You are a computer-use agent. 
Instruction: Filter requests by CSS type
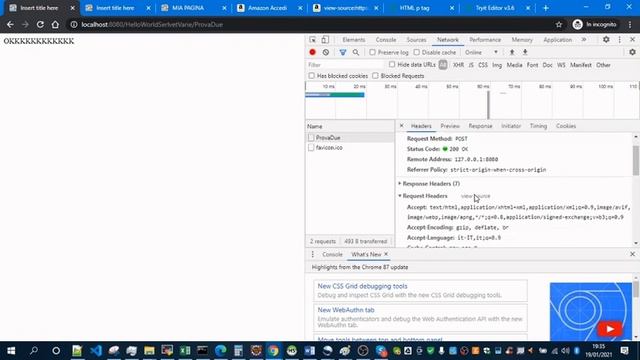coord(483,65)
